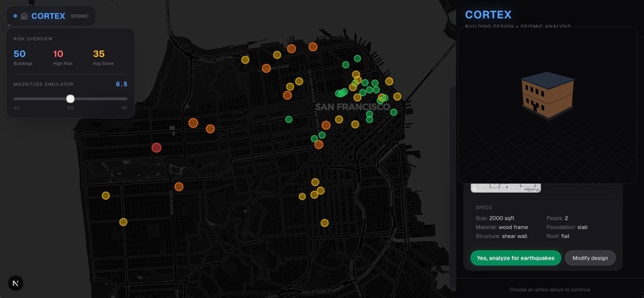
Task: Click "Yes, analyze for earthquakes" button
Action: click(515, 258)
